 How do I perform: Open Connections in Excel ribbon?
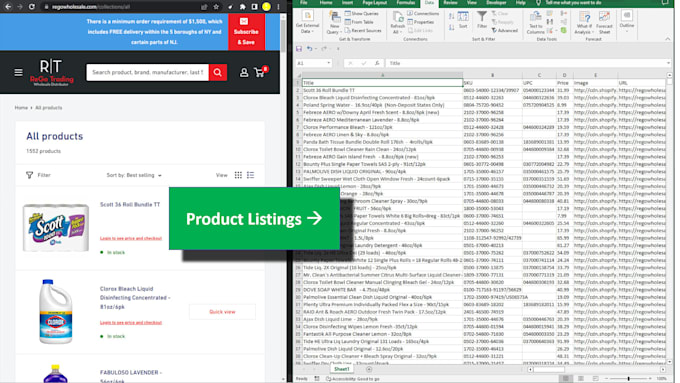[x=423, y=13]
